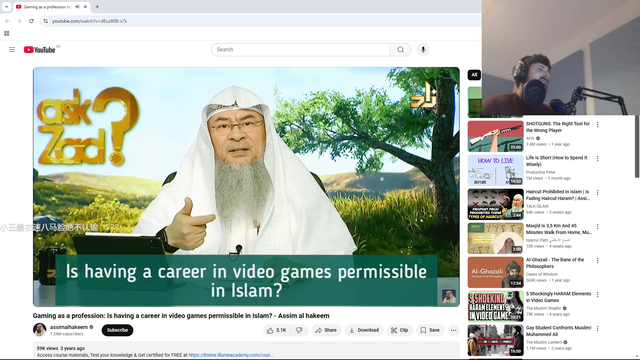The width and height of the screenshot is (640, 360).
Task: Open assimalhakeem channel avatar
Action: pos(40,330)
